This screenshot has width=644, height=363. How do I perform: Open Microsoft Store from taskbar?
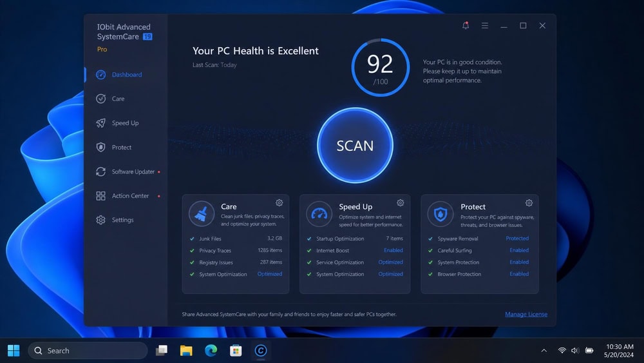tap(236, 351)
